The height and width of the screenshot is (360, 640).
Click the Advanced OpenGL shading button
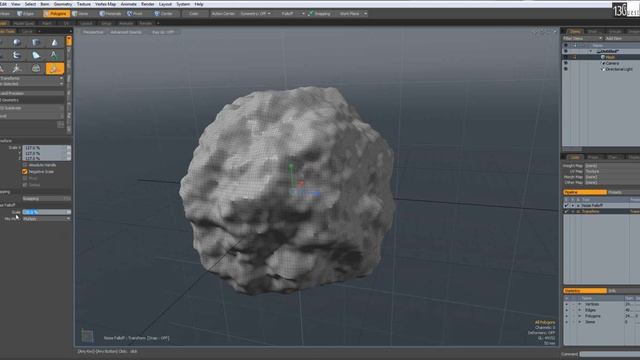point(126,32)
